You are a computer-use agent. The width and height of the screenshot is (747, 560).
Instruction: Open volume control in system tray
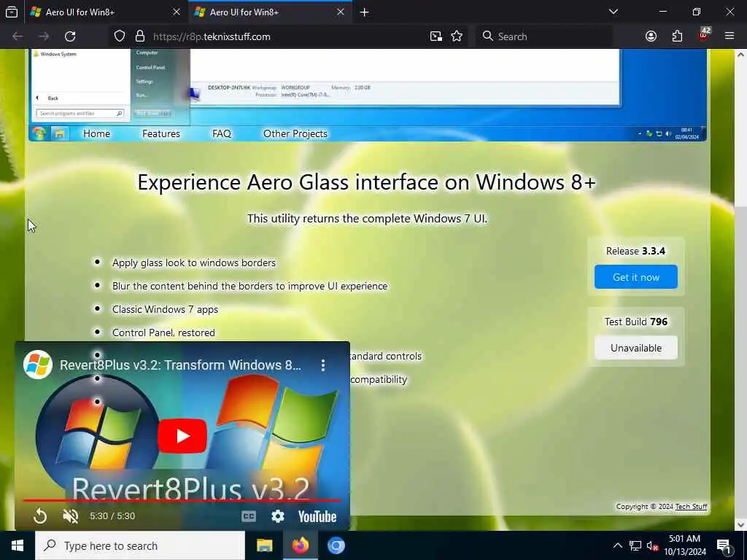pyautogui.click(x=653, y=545)
